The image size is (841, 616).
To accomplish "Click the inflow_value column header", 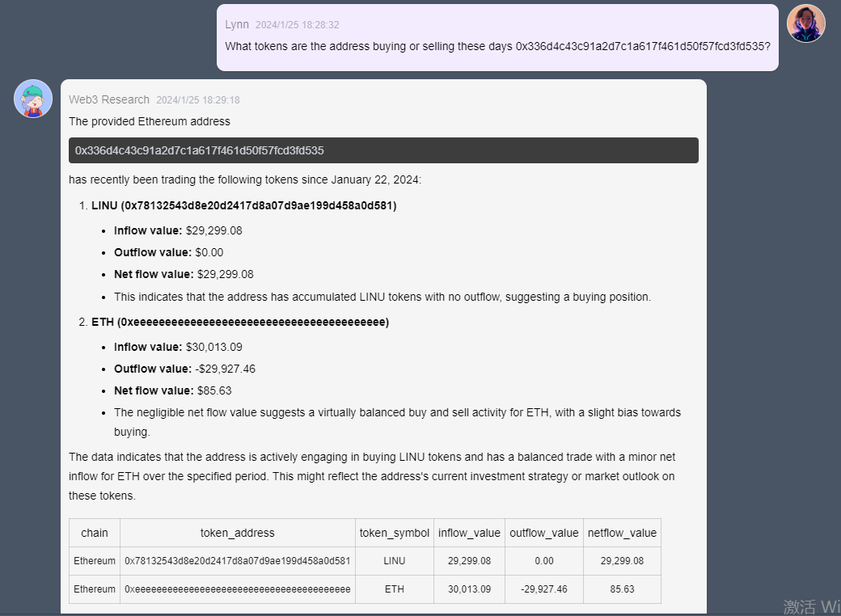I will point(469,533).
